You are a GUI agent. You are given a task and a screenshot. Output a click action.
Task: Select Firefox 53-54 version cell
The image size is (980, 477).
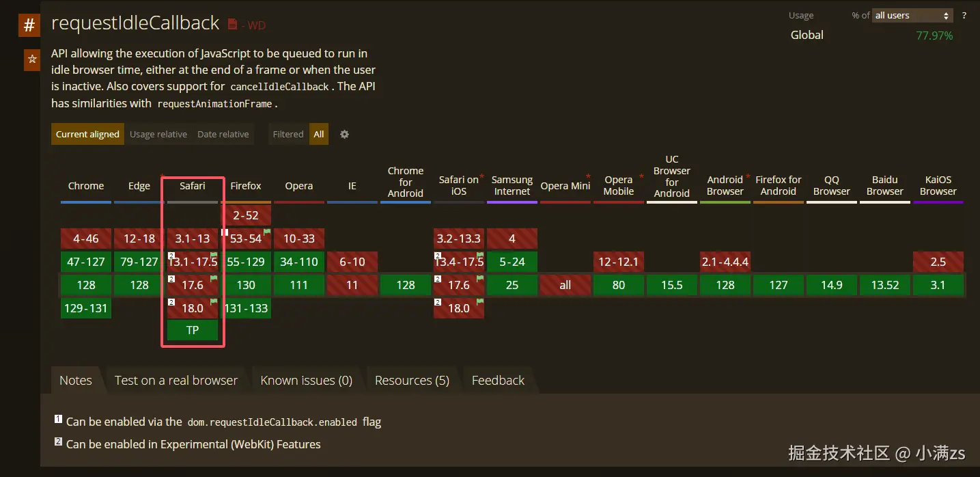coord(246,238)
